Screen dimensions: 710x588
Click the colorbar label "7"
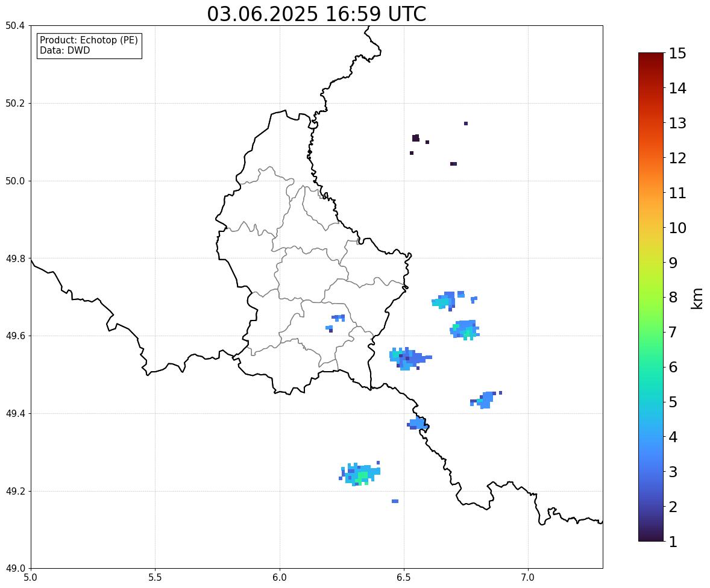673,332
